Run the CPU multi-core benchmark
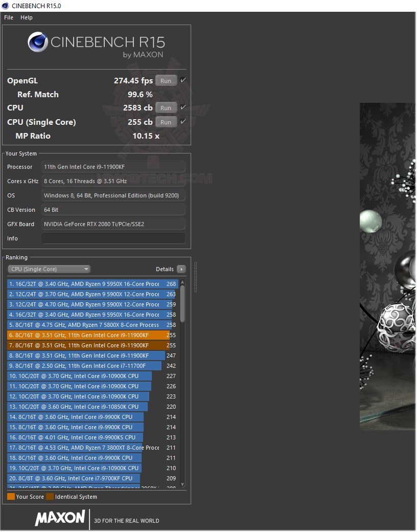417x532 pixels. point(166,108)
